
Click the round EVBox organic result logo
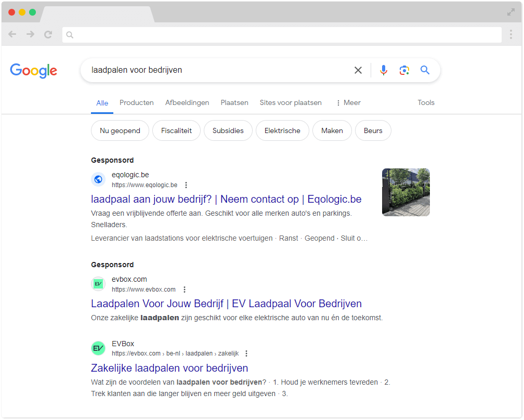pos(98,348)
